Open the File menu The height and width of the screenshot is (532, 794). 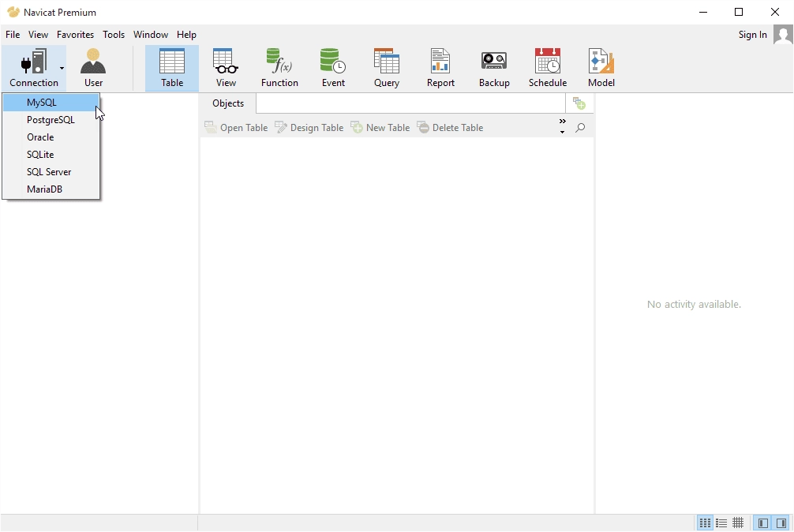click(x=13, y=35)
